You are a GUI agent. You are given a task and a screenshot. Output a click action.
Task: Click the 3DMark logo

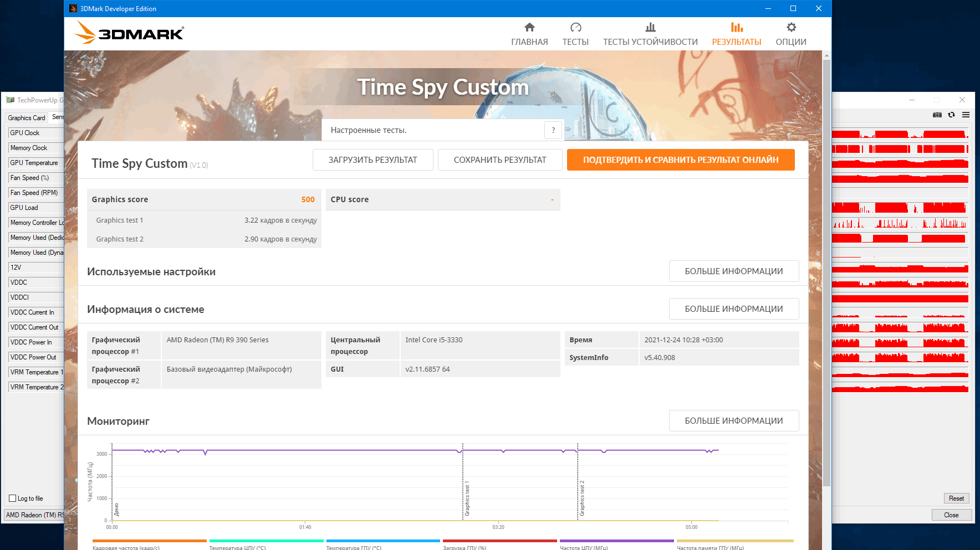click(x=129, y=33)
